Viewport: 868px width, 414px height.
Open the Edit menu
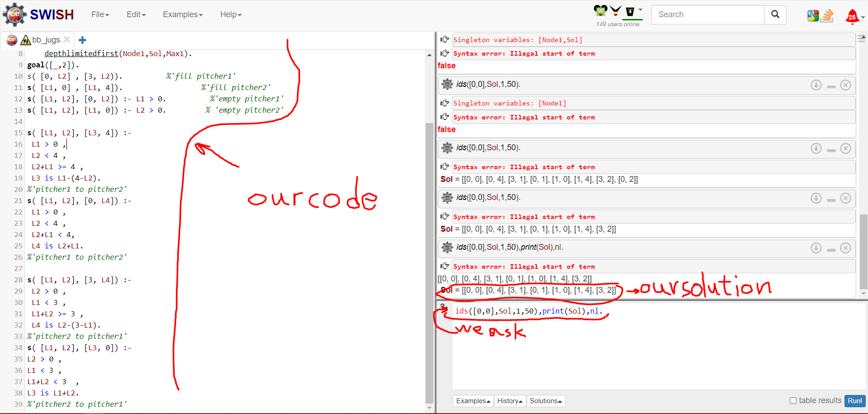click(x=135, y=14)
